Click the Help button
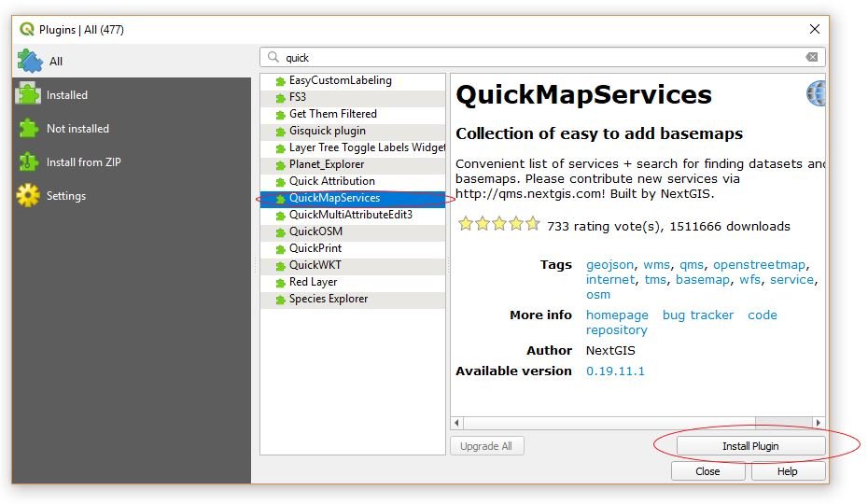868x504 pixels. [x=787, y=471]
